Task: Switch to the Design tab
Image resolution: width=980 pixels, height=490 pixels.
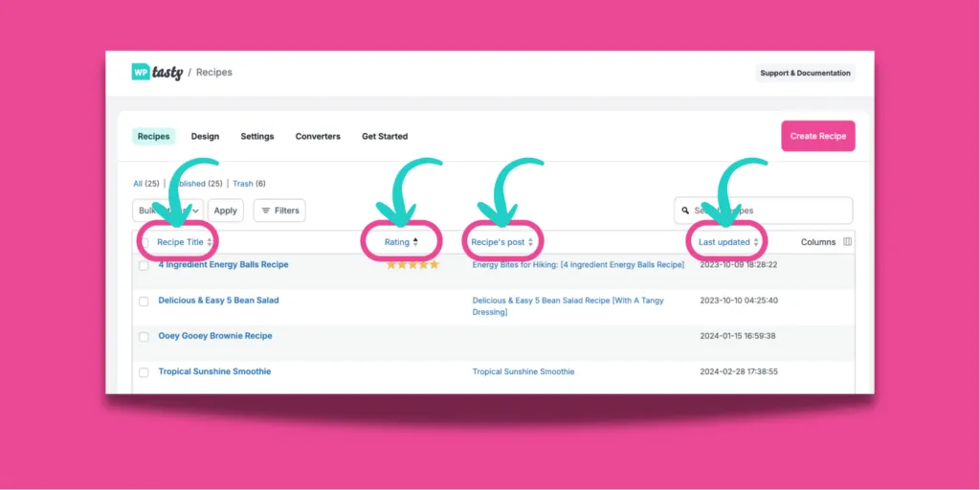Action: point(205,136)
